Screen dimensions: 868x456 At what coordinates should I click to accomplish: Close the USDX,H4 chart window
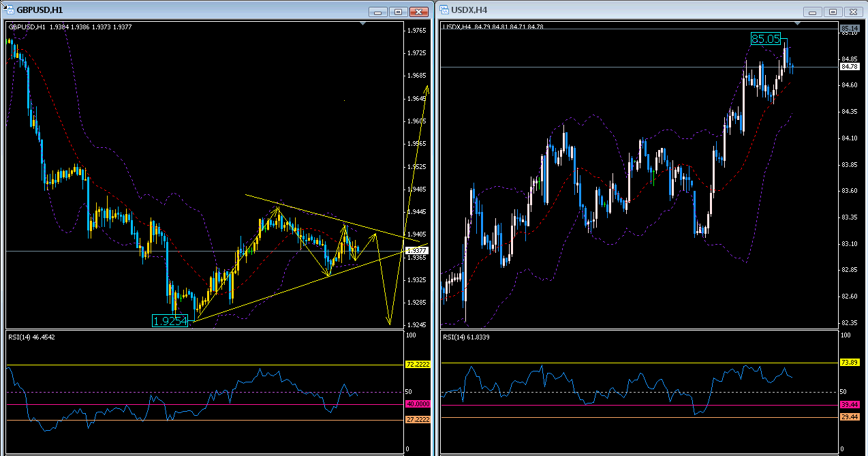(x=852, y=12)
